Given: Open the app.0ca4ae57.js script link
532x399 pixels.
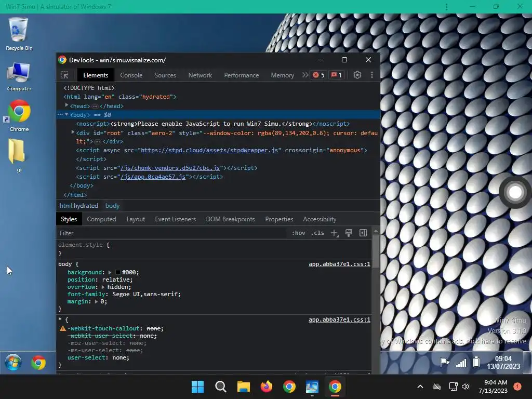Looking at the screenshot, I should (x=153, y=177).
